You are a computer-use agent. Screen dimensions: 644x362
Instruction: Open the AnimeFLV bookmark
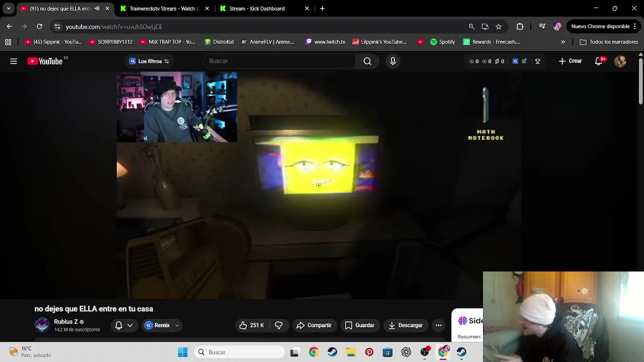point(267,42)
